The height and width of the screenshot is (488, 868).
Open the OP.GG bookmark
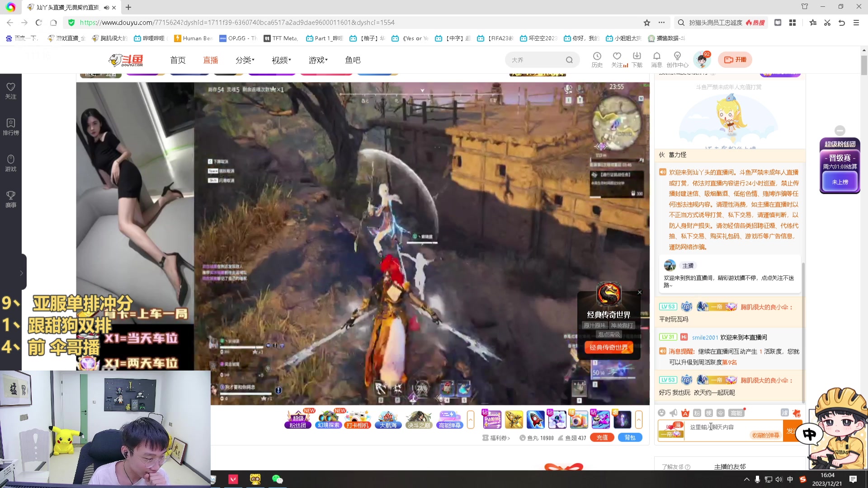(x=238, y=38)
